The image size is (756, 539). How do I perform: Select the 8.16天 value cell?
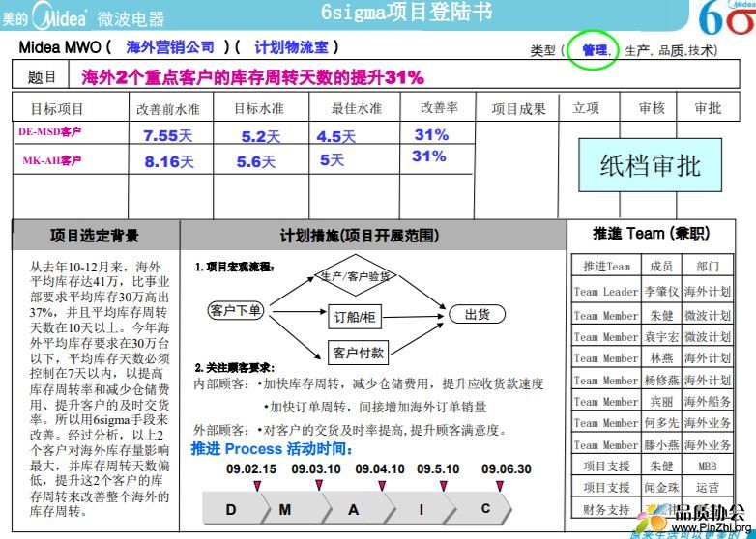(169, 161)
